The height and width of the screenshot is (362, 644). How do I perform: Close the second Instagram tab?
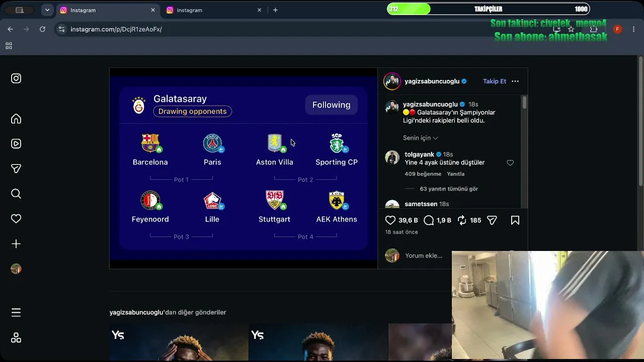[x=260, y=10]
